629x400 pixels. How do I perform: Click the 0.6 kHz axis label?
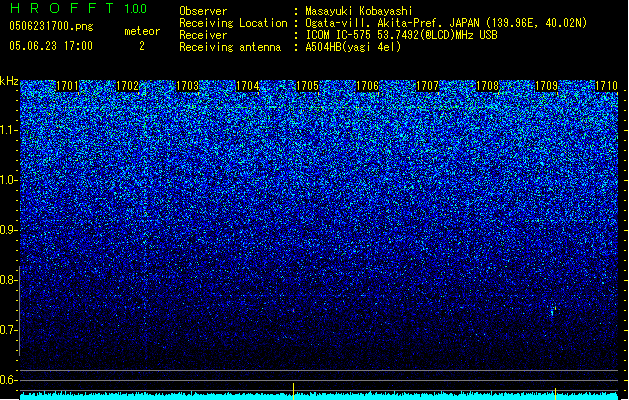[8, 380]
